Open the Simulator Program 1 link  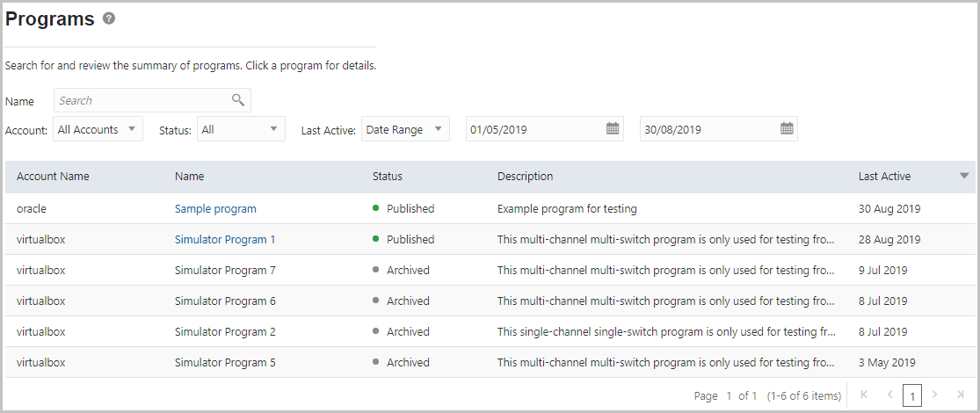tap(225, 240)
